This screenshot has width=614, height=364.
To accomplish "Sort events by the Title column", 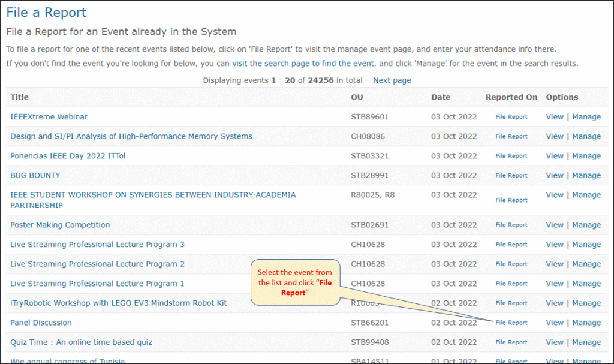I will (19, 97).
